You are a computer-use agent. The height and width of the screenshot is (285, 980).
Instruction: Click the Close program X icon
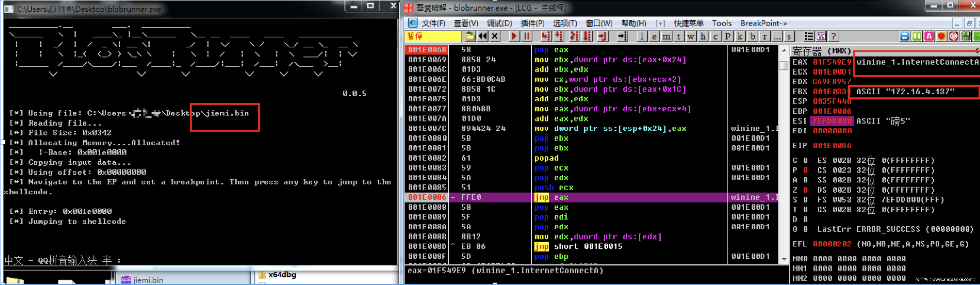[x=495, y=36]
